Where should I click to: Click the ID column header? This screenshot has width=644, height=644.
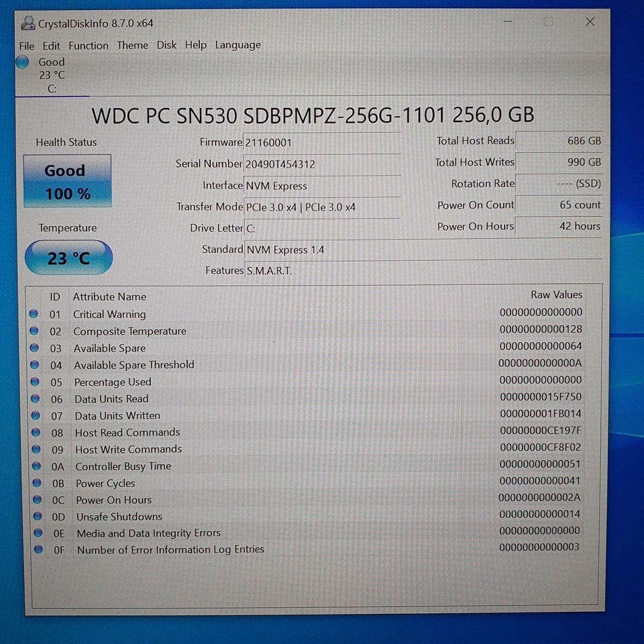coord(55,297)
